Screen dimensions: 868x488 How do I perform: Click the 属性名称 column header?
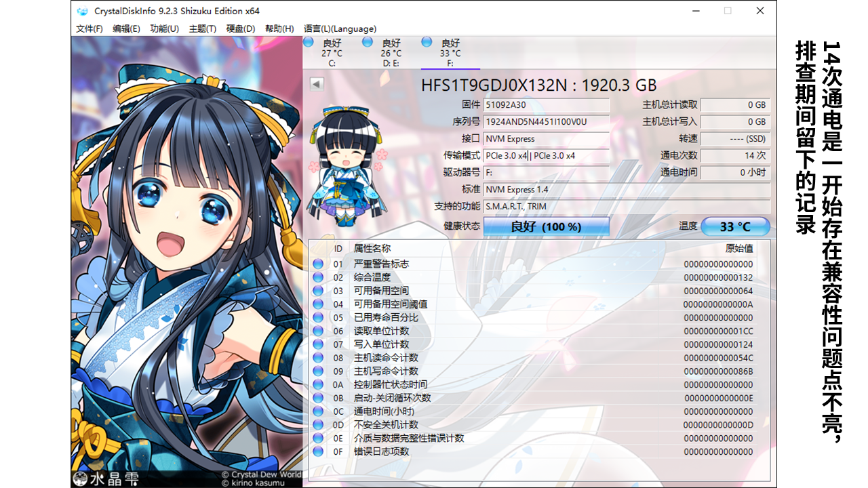pyautogui.click(x=372, y=249)
